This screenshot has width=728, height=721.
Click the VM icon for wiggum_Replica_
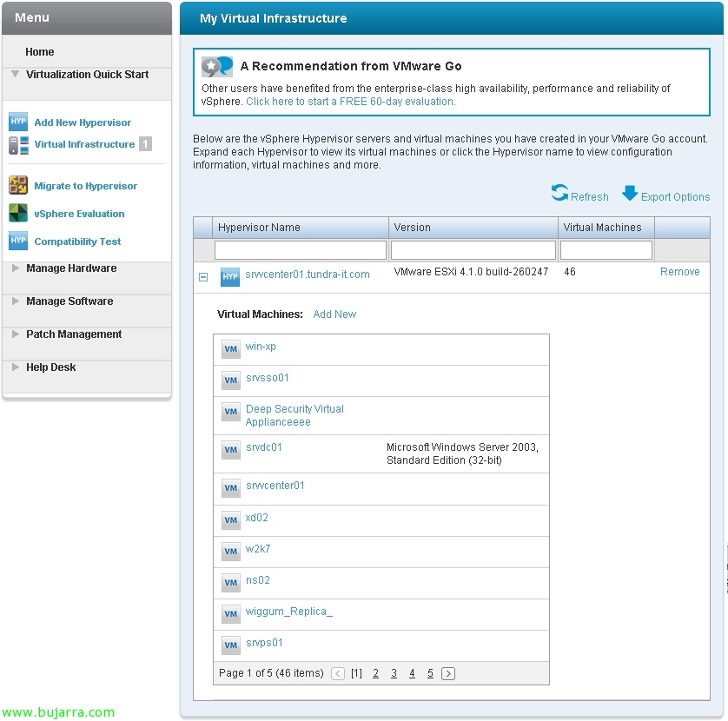(x=231, y=614)
